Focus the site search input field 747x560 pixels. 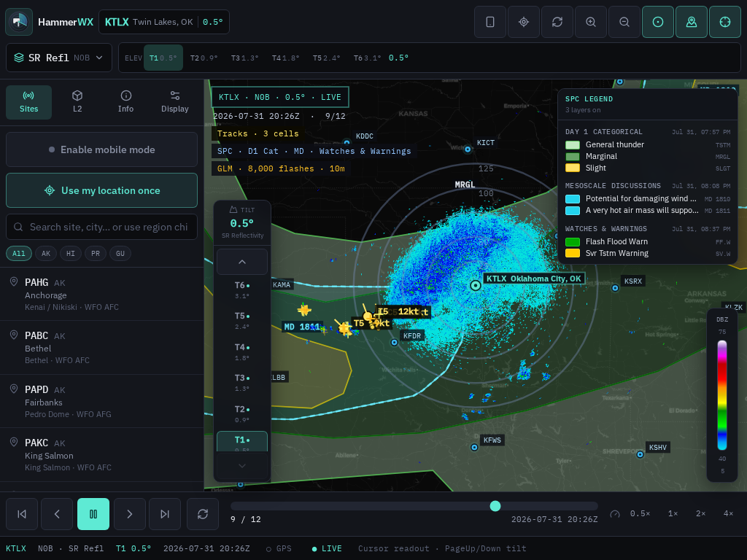102,227
